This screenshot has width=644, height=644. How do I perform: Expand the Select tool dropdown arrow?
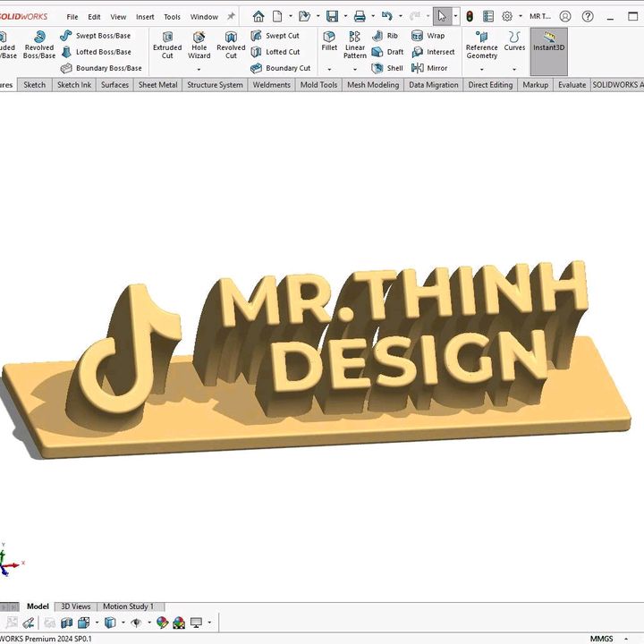click(x=455, y=16)
